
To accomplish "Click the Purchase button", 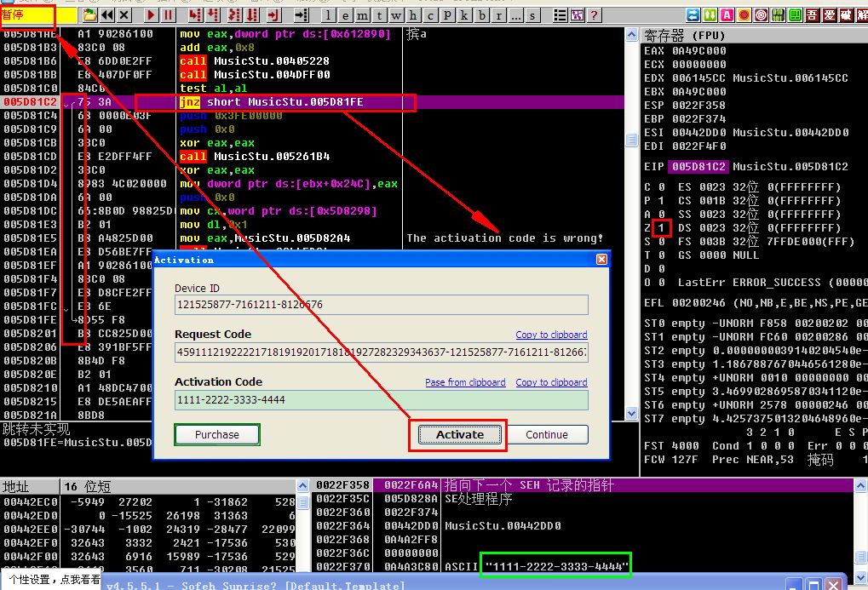I will tap(217, 434).
